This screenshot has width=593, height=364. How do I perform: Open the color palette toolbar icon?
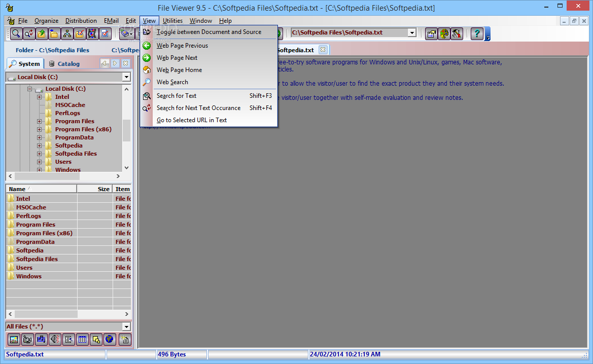click(444, 33)
